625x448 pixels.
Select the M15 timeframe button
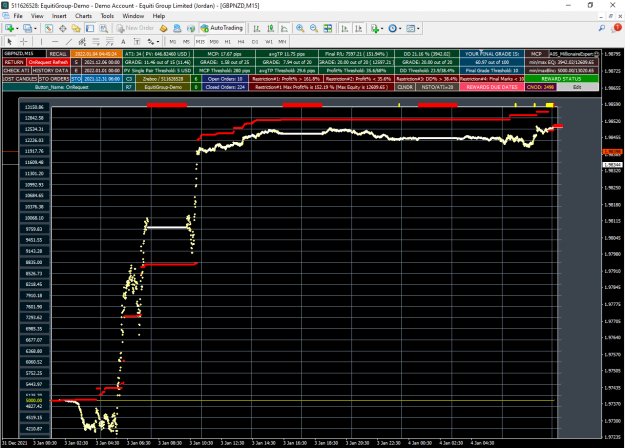pyautogui.click(x=200, y=42)
